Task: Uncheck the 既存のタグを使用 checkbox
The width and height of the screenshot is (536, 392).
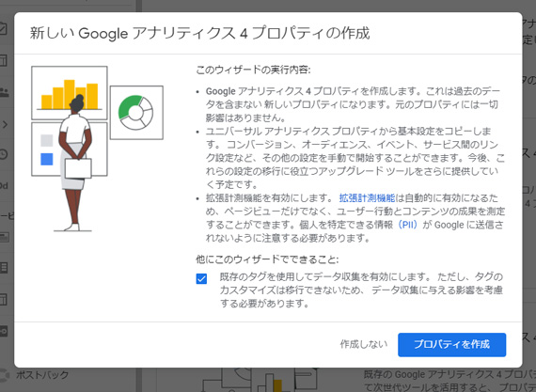Action: 201,279
